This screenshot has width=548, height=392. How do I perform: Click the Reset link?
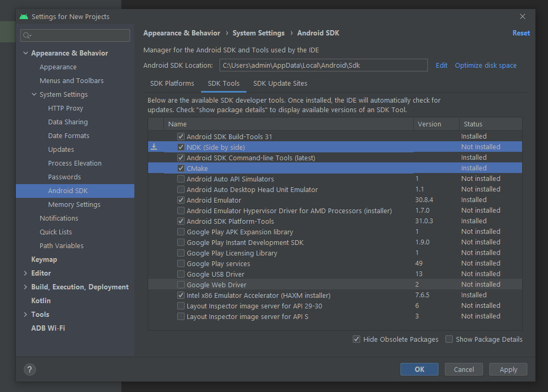pos(521,33)
